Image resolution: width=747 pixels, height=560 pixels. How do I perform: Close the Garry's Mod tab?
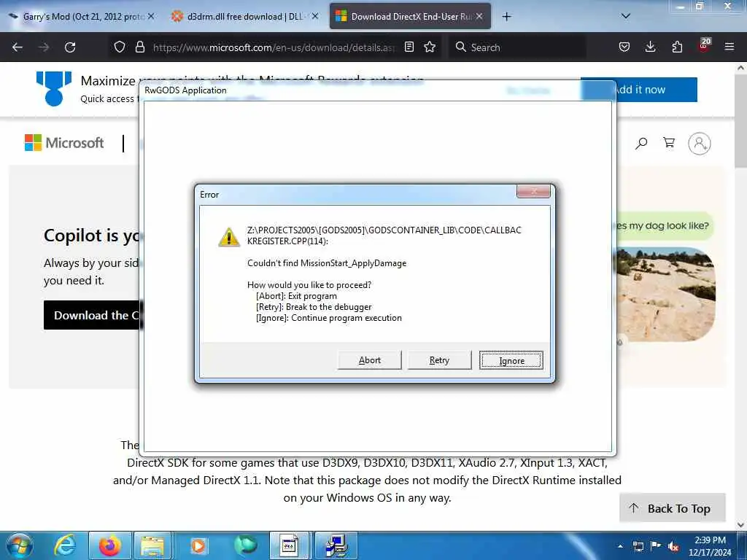151,16
